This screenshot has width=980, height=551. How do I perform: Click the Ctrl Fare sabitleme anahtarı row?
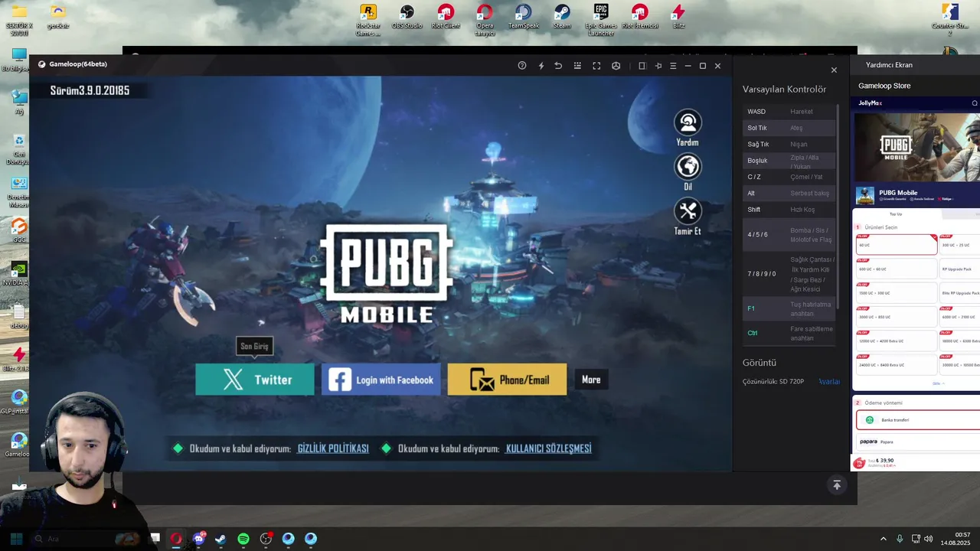pos(789,333)
